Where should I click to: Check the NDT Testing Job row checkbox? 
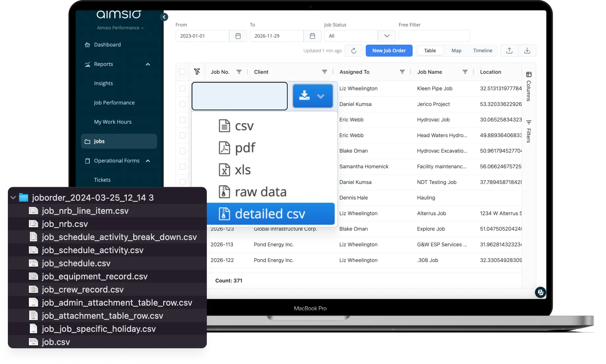[x=183, y=182]
